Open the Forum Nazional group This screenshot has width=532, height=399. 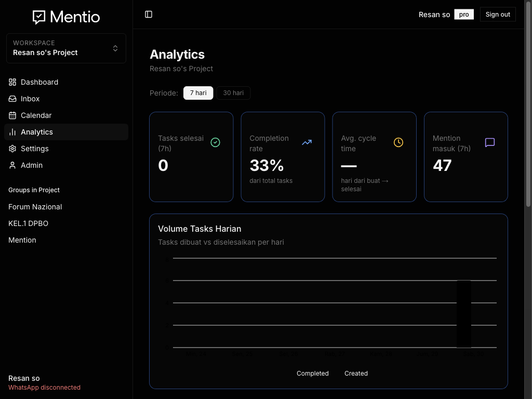[x=35, y=207]
